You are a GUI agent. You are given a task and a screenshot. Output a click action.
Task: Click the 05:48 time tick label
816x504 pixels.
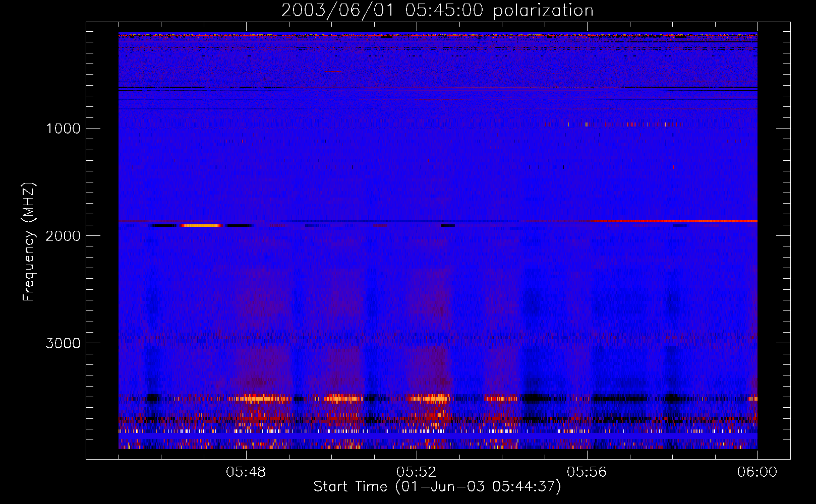point(246,472)
